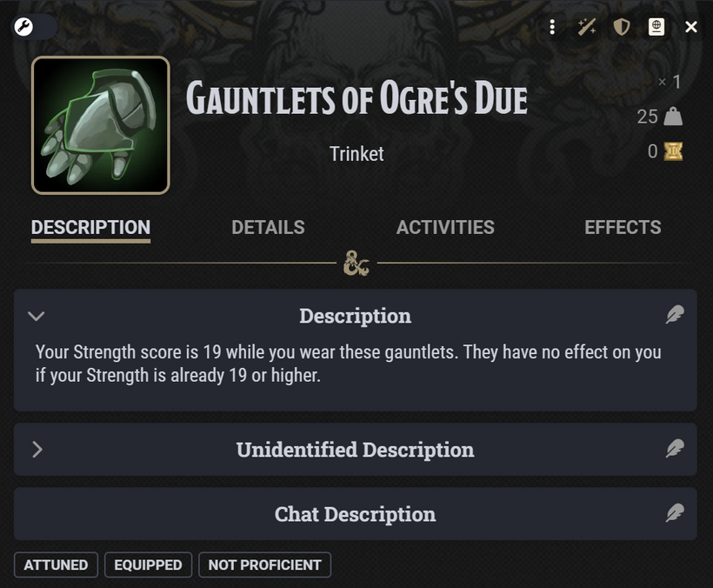This screenshot has width=713, height=588.
Task: Click the item name title
Action: pyautogui.click(x=356, y=99)
